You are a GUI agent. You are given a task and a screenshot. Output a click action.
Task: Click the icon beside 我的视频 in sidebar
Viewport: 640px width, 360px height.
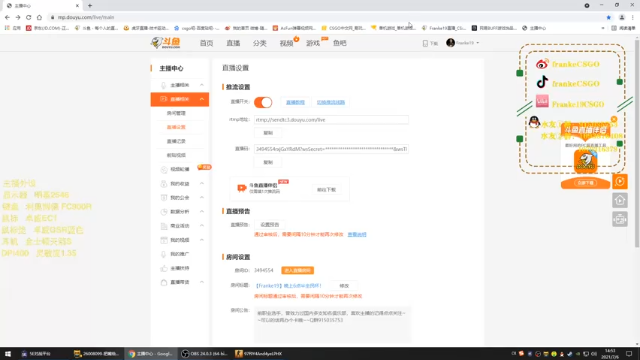[x=164, y=240]
